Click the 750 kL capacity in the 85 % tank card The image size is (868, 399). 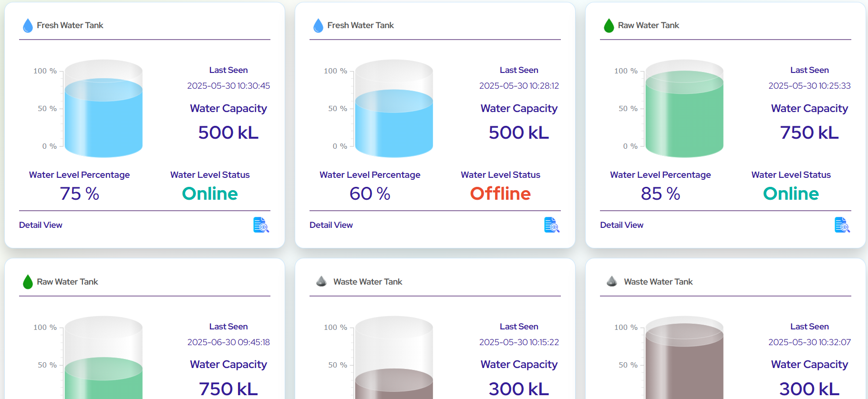(x=809, y=133)
